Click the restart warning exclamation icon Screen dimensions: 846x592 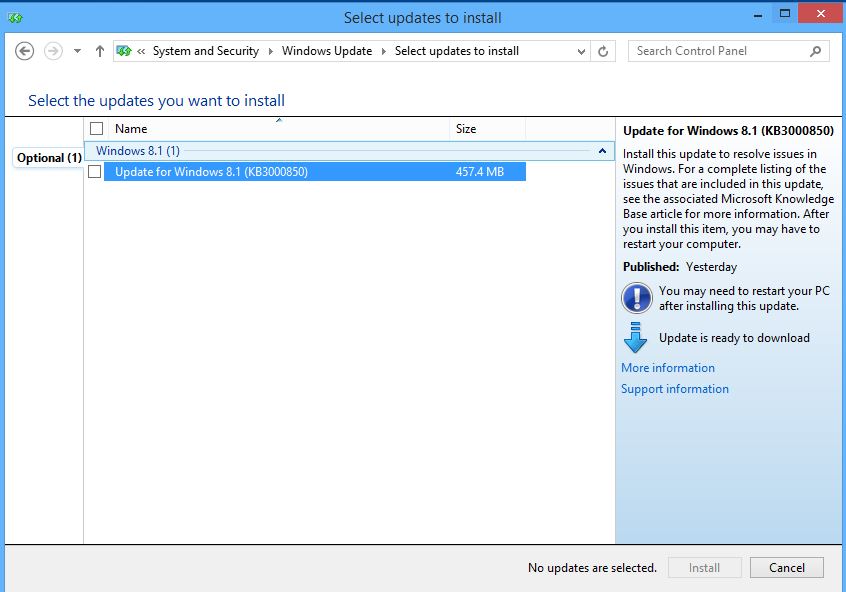637,298
